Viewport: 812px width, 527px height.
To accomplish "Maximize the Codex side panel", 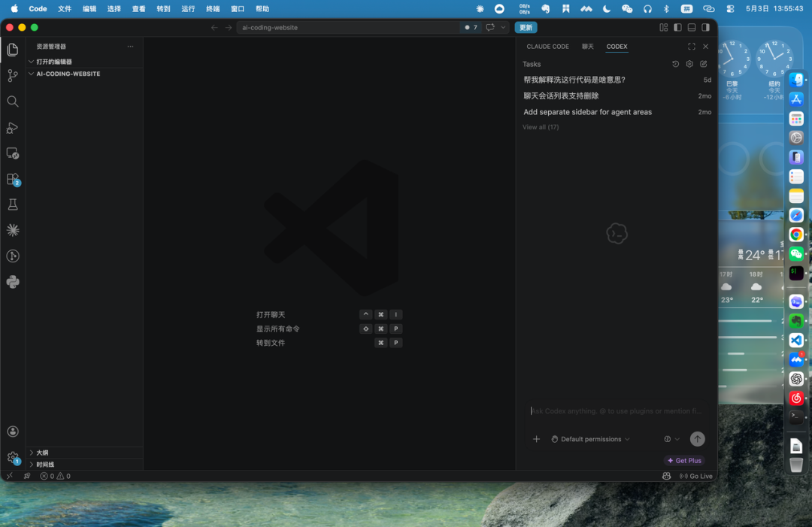I will [x=692, y=47].
